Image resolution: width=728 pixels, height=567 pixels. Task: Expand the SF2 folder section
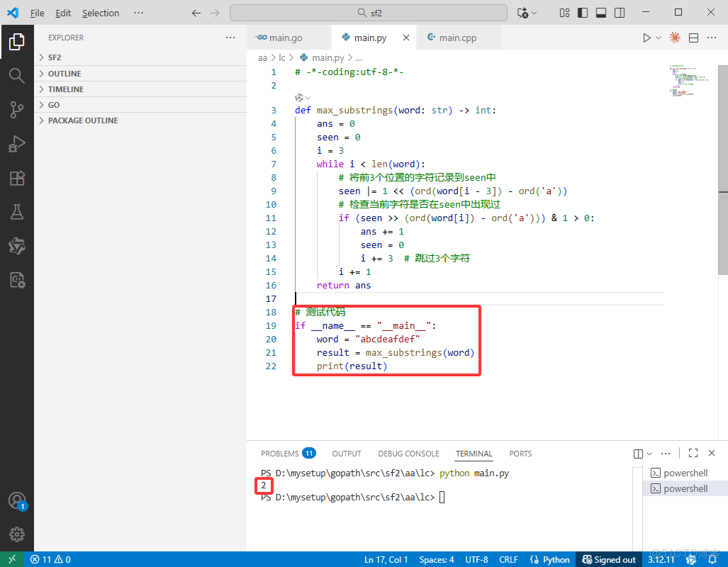coord(55,57)
